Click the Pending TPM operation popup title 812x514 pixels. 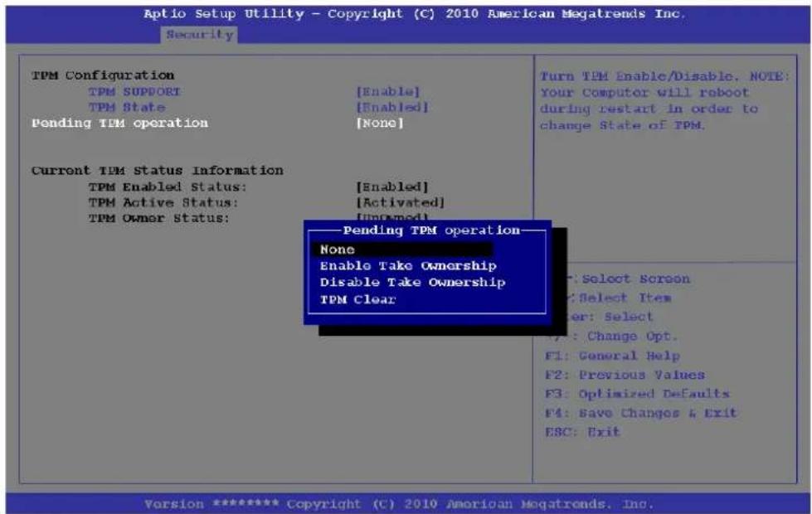pos(431,230)
